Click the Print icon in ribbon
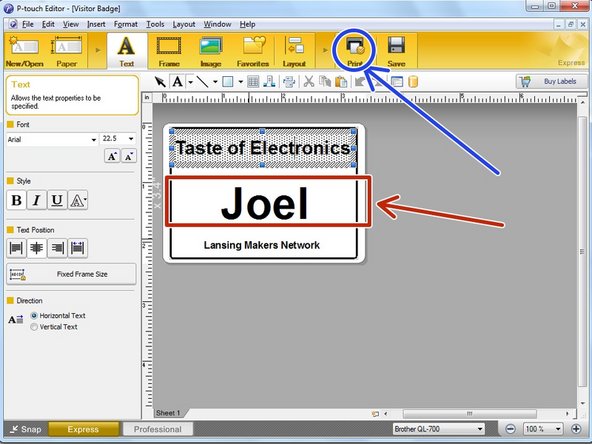592x444 pixels. click(x=355, y=51)
